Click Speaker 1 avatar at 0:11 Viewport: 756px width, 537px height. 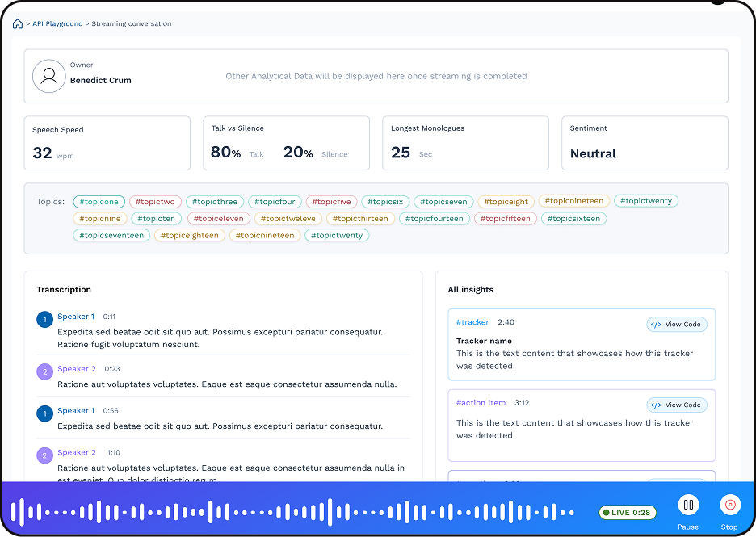[x=45, y=320]
